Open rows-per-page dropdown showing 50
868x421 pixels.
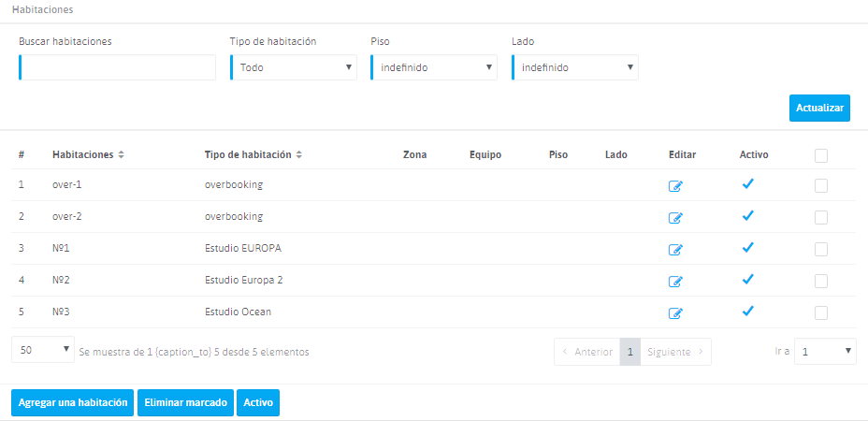(x=43, y=350)
